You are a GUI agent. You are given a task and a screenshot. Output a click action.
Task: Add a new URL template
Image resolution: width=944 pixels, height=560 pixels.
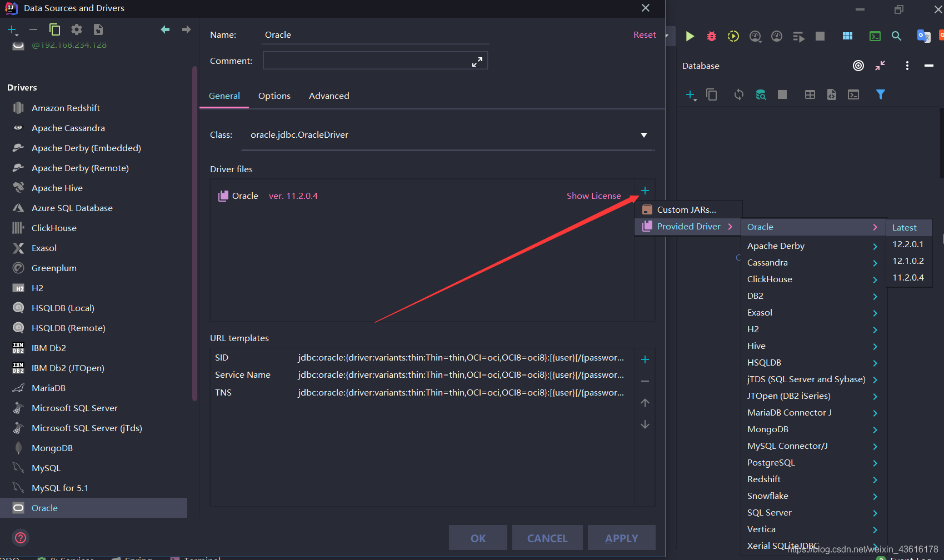645,359
